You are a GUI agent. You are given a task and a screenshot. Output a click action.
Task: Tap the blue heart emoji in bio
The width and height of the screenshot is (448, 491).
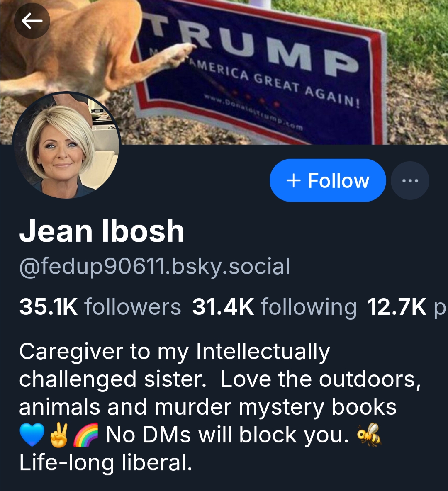pyautogui.click(x=32, y=435)
